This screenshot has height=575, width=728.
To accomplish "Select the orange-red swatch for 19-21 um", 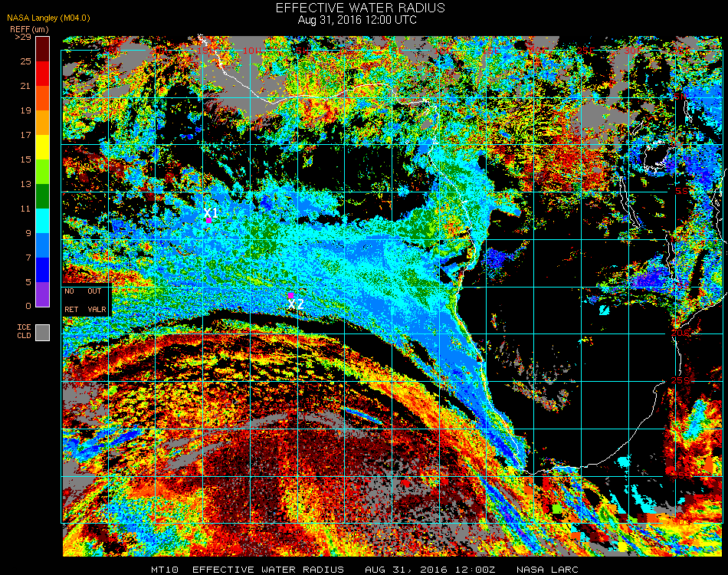I will click(x=42, y=98).
